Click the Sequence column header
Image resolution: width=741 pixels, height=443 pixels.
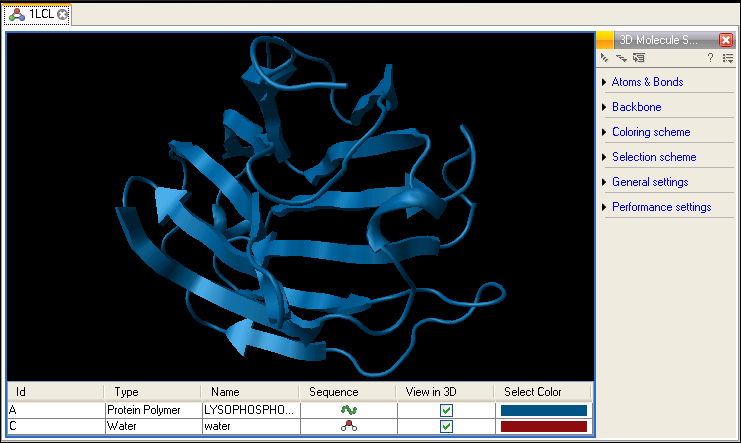click(347, 392)
